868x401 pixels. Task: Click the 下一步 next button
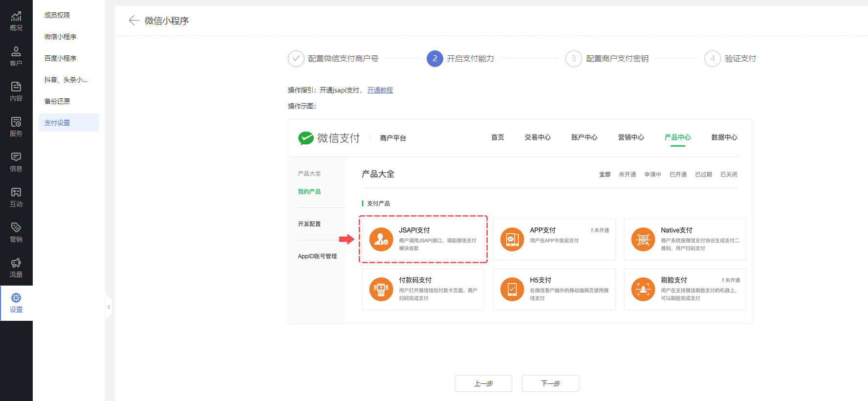tap(550, 383)
